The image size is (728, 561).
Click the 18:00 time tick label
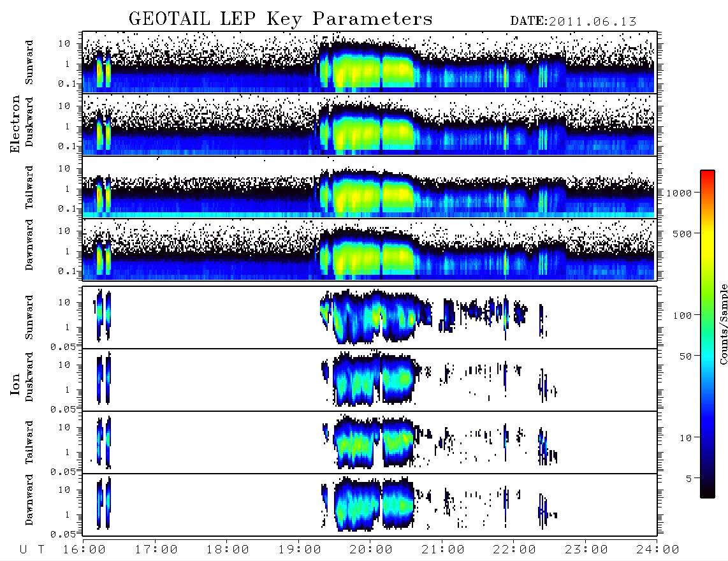[228, 550]
